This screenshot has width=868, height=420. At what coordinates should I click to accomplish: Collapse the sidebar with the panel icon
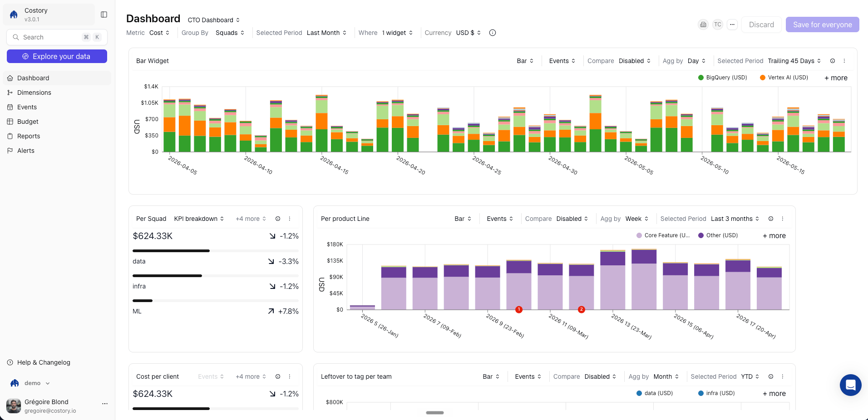click(104, 15)
